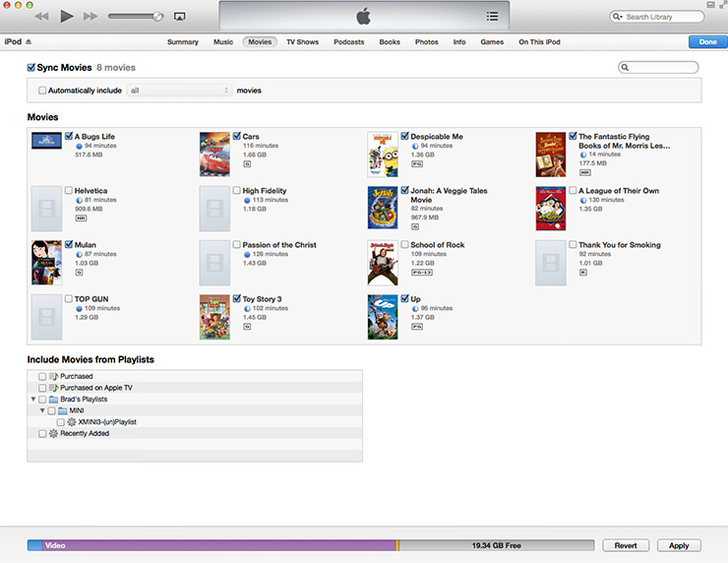The image size is (728, 563).
Task: Open the AirPlay output icon
Action: tap(180, 17)
